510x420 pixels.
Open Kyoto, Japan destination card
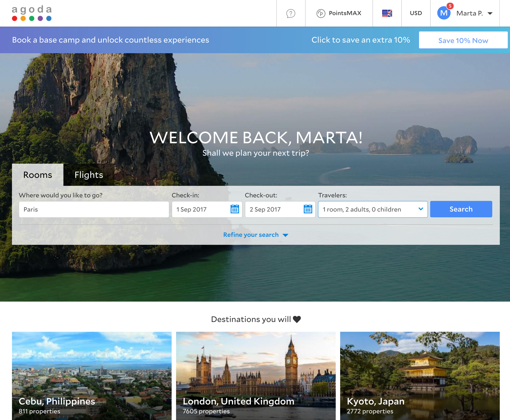pyautogui.click(x=420, y=376)
